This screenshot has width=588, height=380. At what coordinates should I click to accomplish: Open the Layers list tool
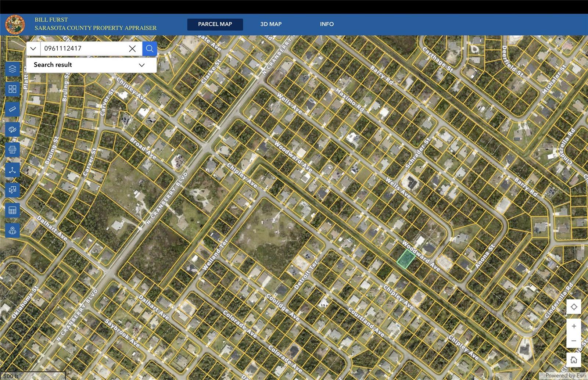12,69
